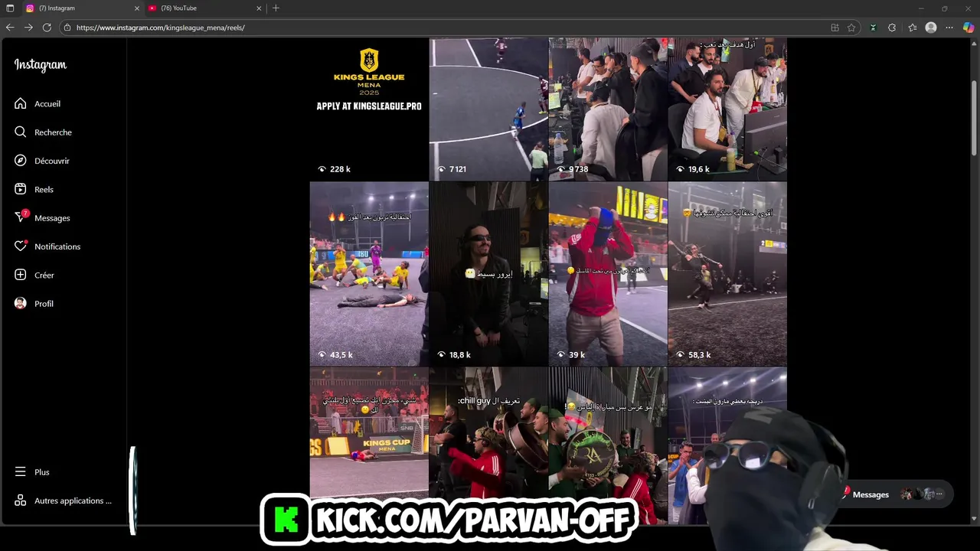Add page to favorites with star icon
Image resolution: width=980 pixels, height=551 pixels.
pyautogui.click(x=851, y=28)
